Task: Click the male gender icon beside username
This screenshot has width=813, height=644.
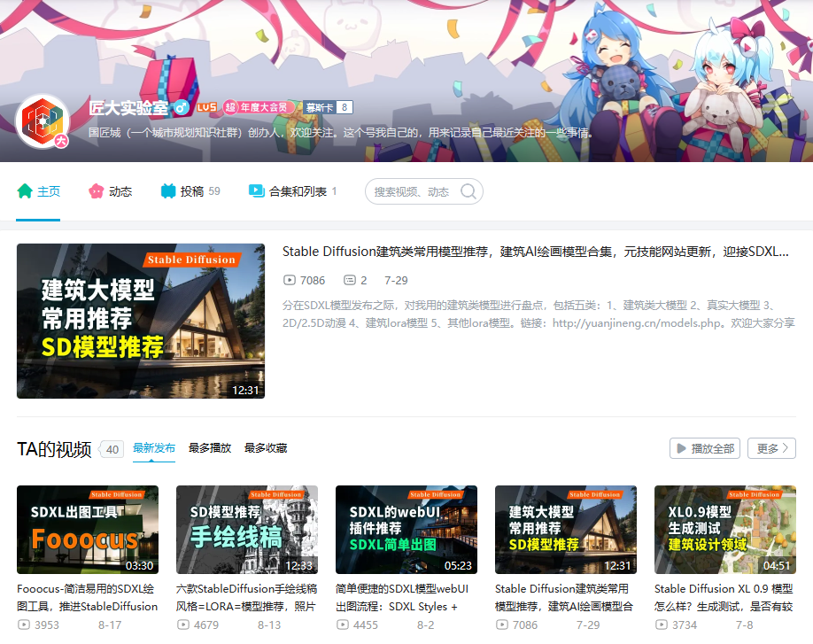Action: point(181,107)
